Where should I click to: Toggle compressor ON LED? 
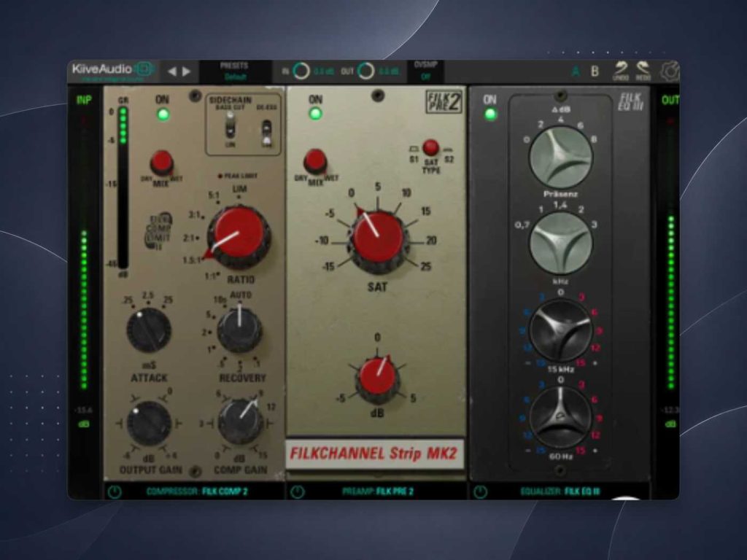click(x=163, y=114)
